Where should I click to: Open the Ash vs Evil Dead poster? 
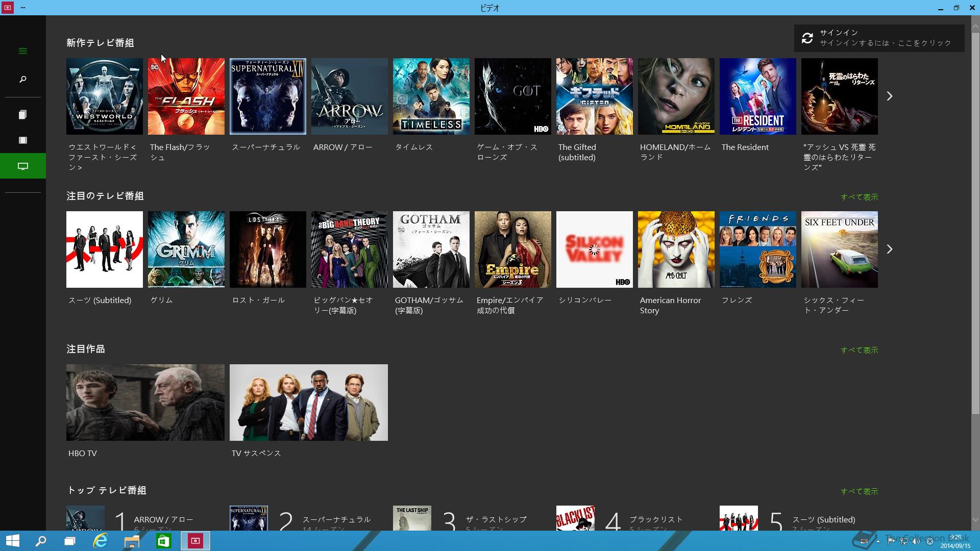[x=840, y=96]
